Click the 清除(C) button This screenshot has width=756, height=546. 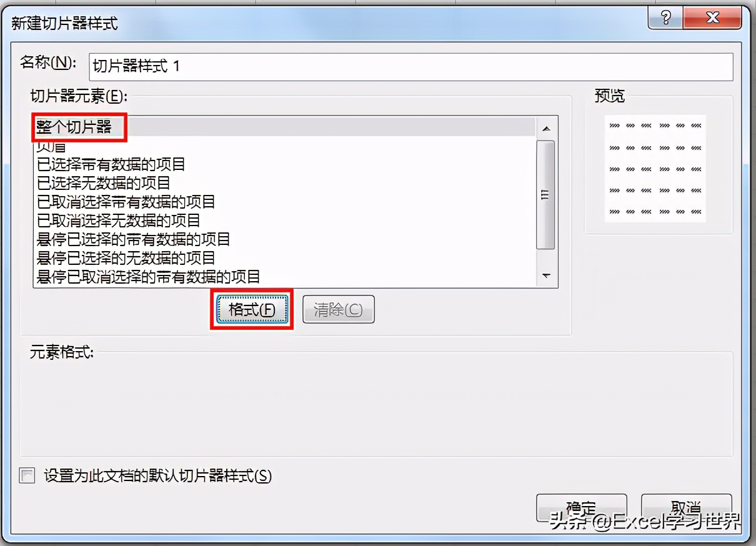tap(338, 309)
